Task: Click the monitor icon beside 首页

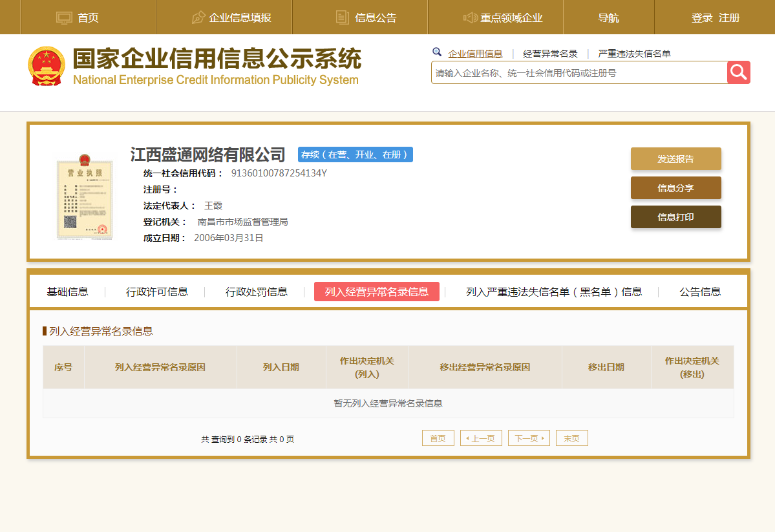Action: 65,18
